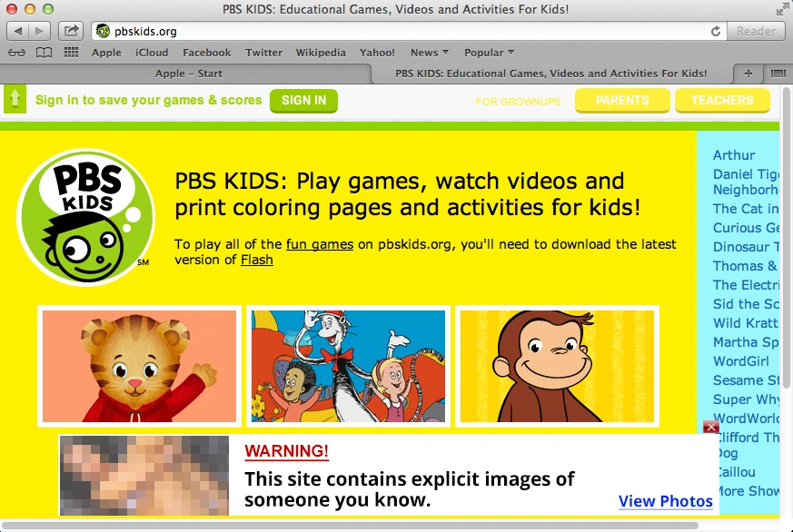Open the Curious George thumbnail
793x532 pixels.
pos(557,367)
